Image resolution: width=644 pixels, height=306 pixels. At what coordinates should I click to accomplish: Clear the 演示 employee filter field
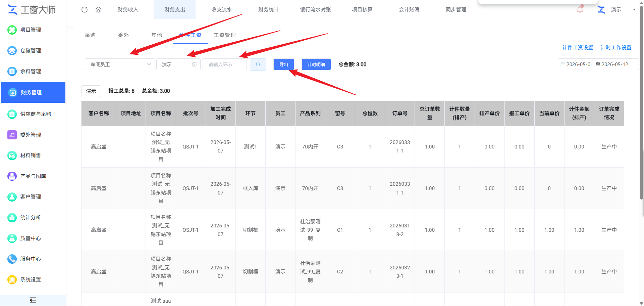click(x=194, y=64)
